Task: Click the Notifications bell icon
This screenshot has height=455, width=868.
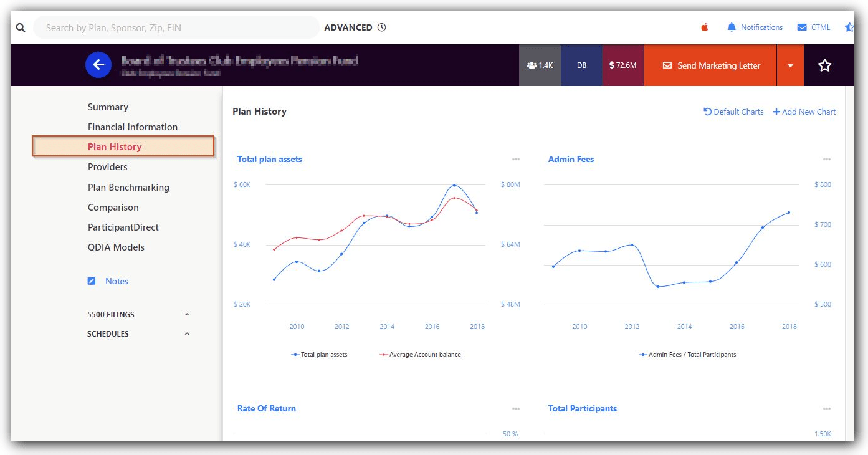Action: click(x=732, y=27)
